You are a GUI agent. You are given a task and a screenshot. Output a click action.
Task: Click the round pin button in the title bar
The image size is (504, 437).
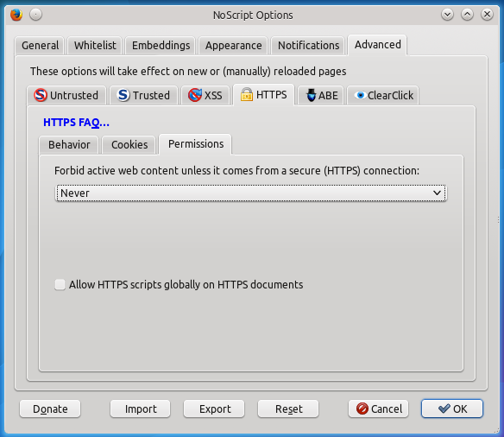click(x=35, y=15)
